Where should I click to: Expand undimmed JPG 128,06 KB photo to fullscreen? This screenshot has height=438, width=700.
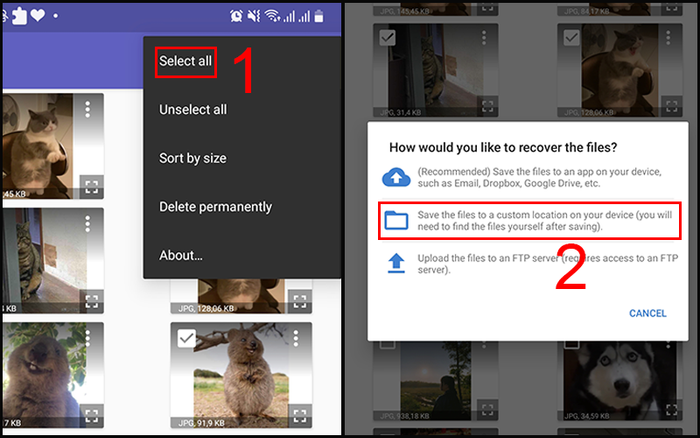click(300, 301)
